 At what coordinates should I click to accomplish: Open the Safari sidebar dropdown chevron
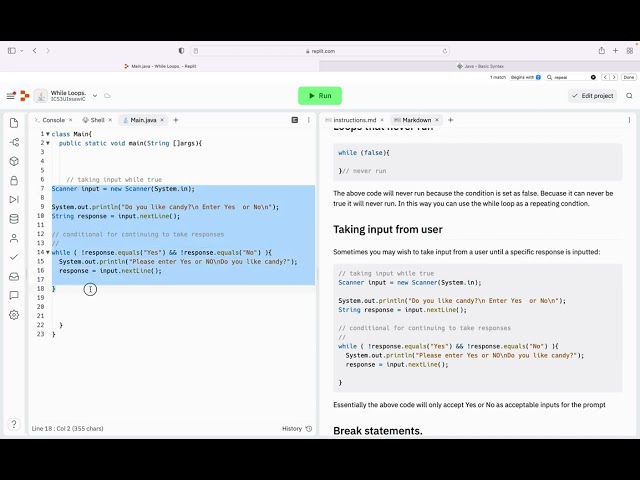point(22,51)
